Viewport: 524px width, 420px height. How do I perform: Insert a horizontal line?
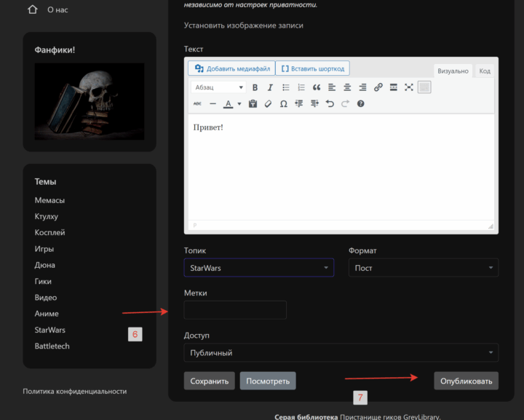[213, 103]
